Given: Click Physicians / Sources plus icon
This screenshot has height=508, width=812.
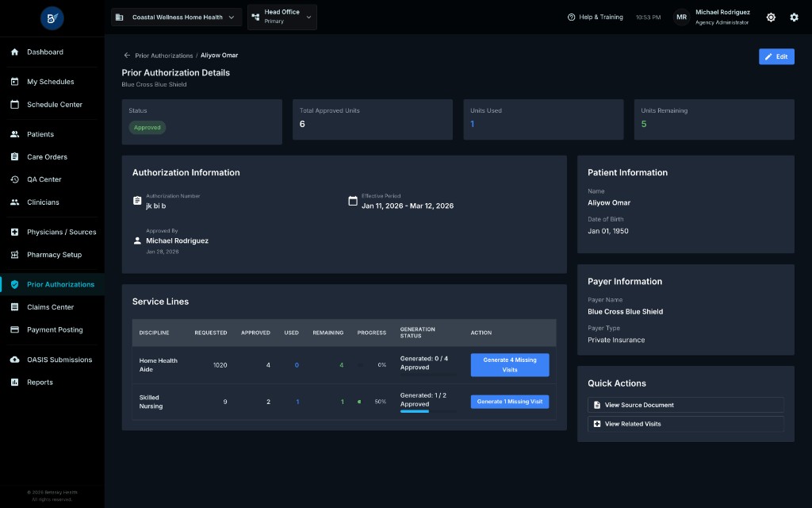Looking at the screenshot, I should [x=14, y=232].
